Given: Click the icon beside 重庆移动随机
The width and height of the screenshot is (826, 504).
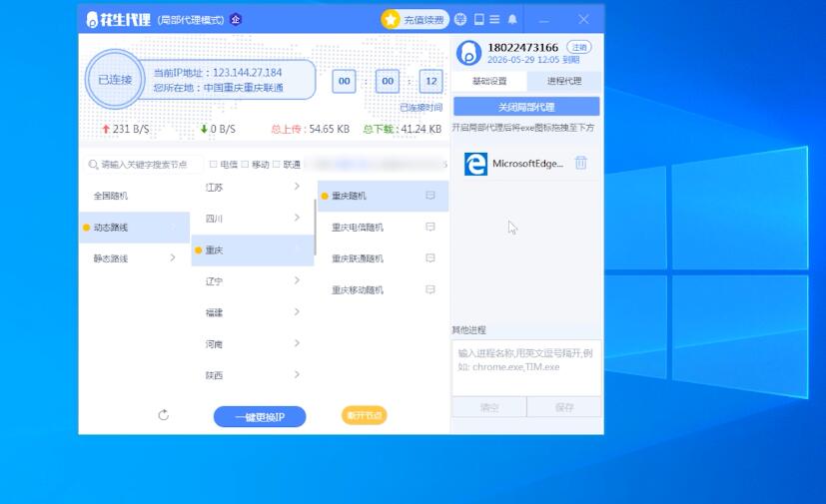Looking at the screenshot, I should click(430, 289).
